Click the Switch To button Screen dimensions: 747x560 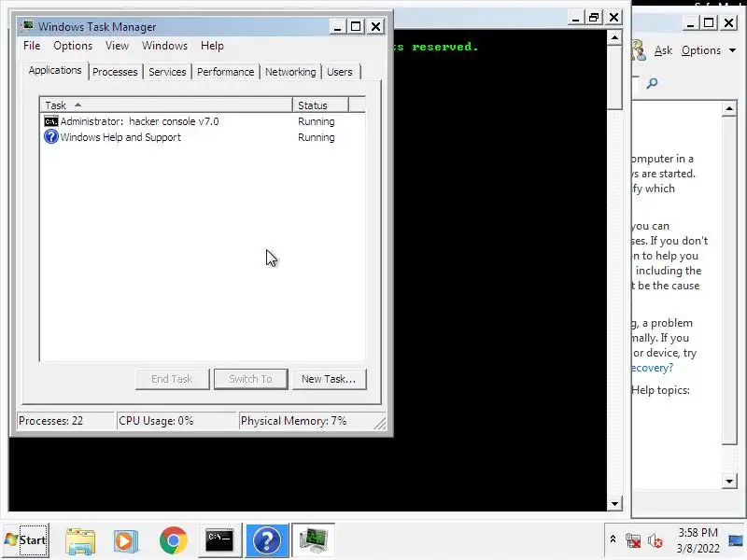click(250, 379)
